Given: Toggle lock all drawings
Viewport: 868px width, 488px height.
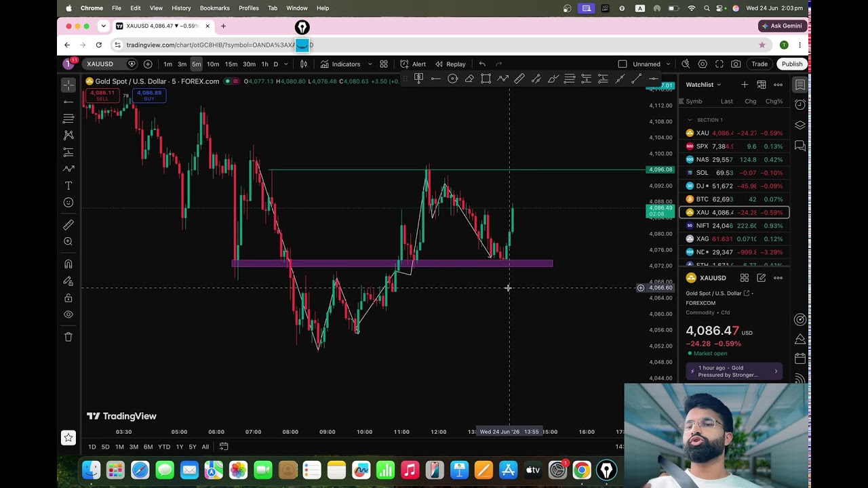Looking at the screenshot, I should pos(68,298).
